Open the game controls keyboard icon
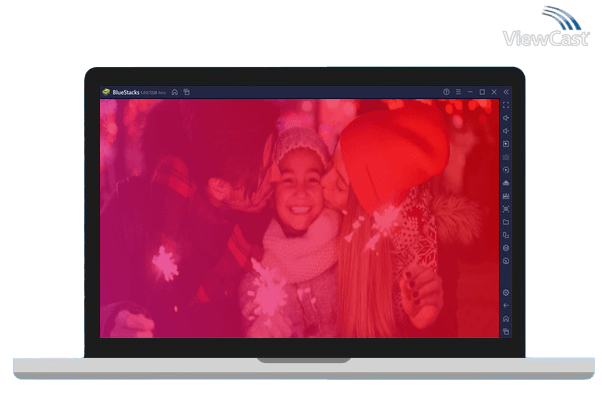Screen dimensions: 602x414 click(x=506, y=157)
